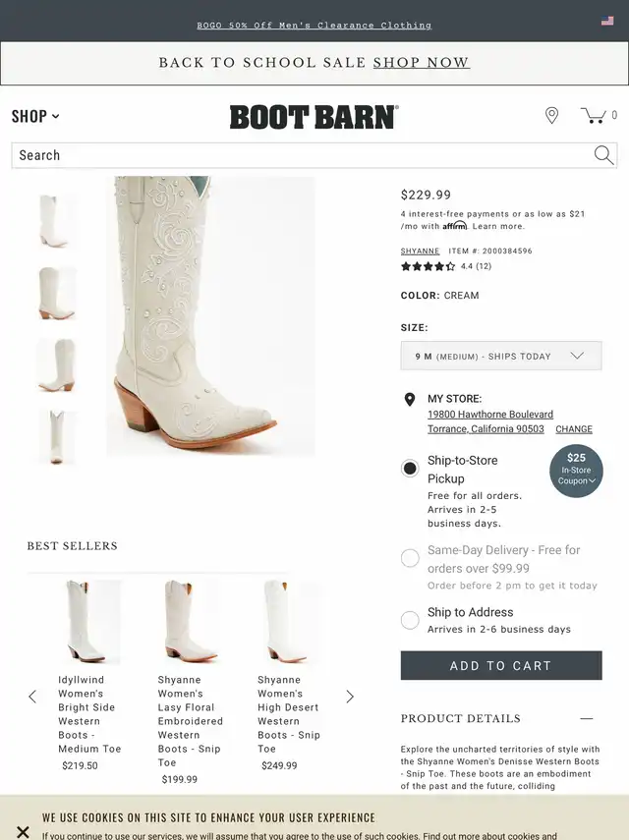Open the SHOP menu

[35, 116]
